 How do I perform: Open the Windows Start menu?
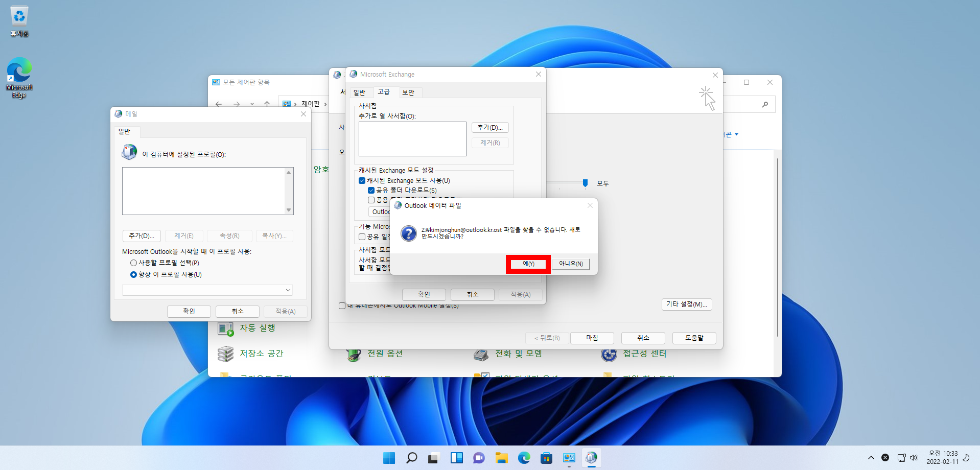click(389, 458)
